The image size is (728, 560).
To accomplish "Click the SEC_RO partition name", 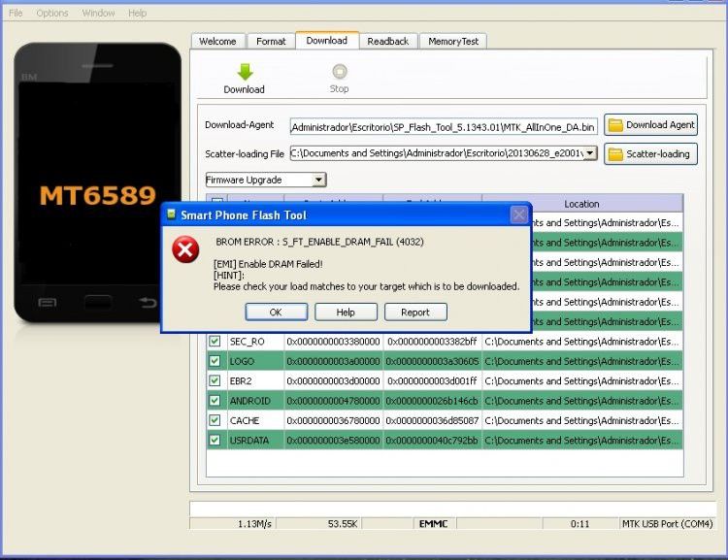I will click(247, 342).
